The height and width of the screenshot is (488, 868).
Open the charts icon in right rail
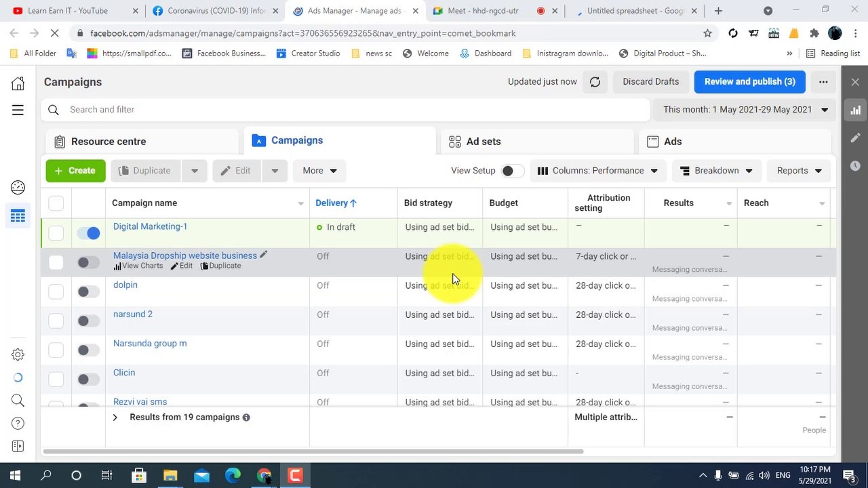pos(855,110)
